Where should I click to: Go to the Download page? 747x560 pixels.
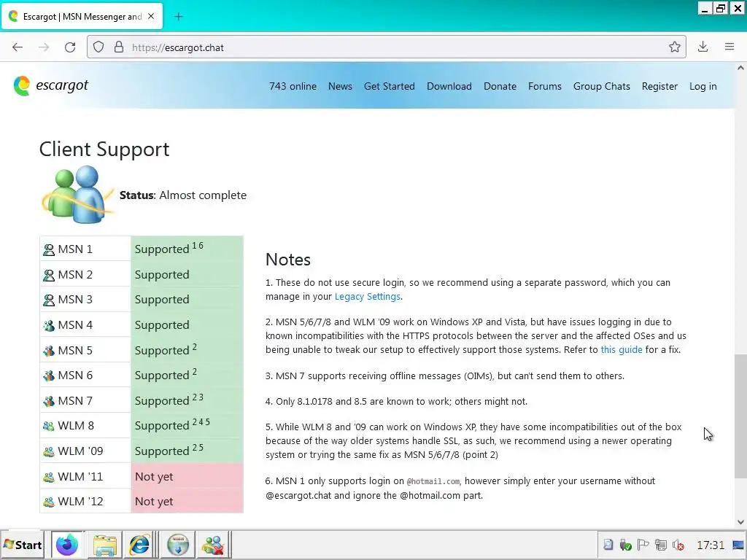pyautogui.click(x=449, y=86)
